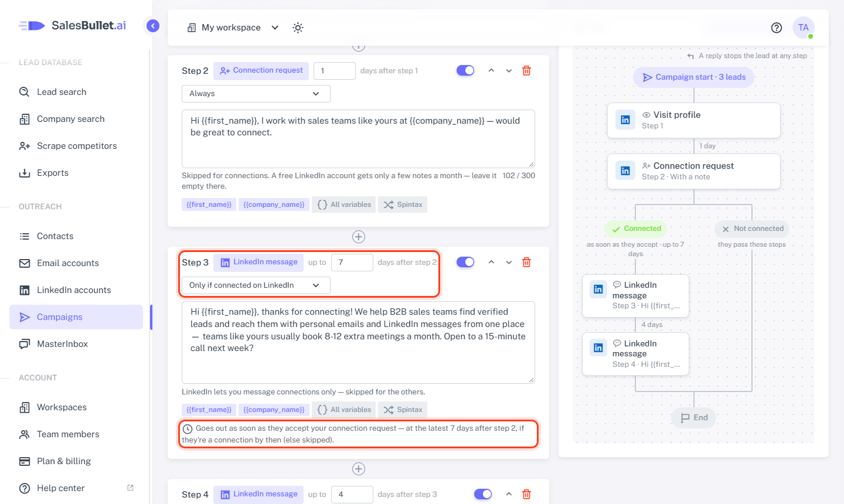
Task: Delete Step 4 with the trash icon
Action: pyautogui.click(x=526, y=494)
